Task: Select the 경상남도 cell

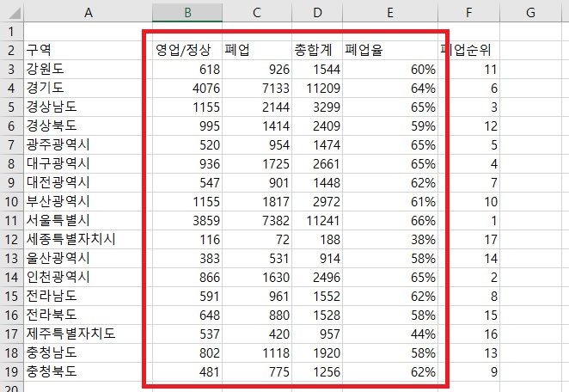Action: pyautogui.click(x=89, y=107)
